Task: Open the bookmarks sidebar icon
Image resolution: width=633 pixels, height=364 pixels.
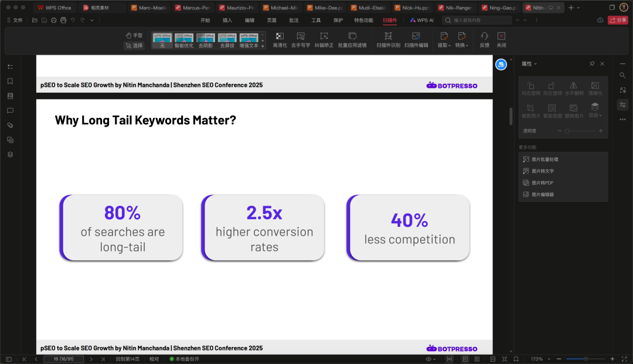Action: point(10,81)
